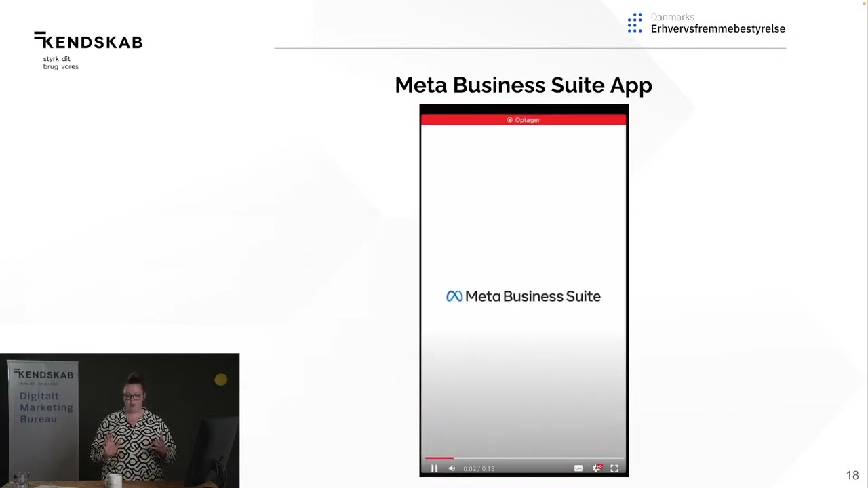The image size is (868, 488).
Task: Click the 'styrk dit brug vores' tagline
Action: point(61,63)
